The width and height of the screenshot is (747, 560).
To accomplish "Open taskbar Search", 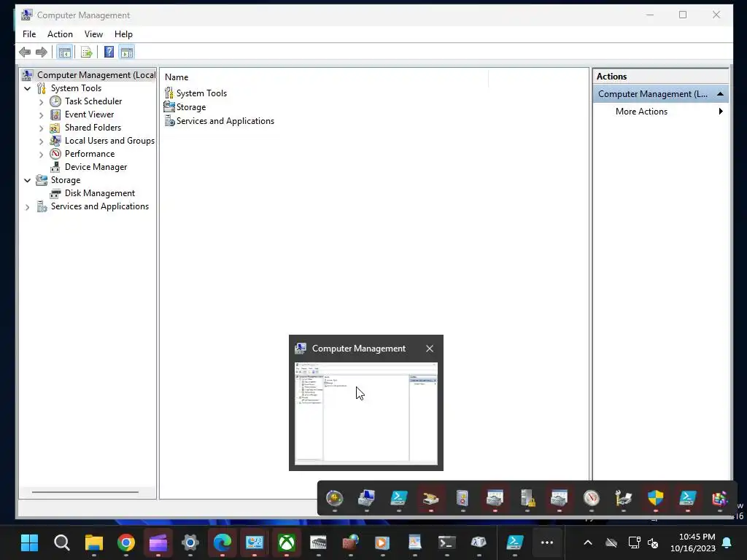I will pos(62,542).
